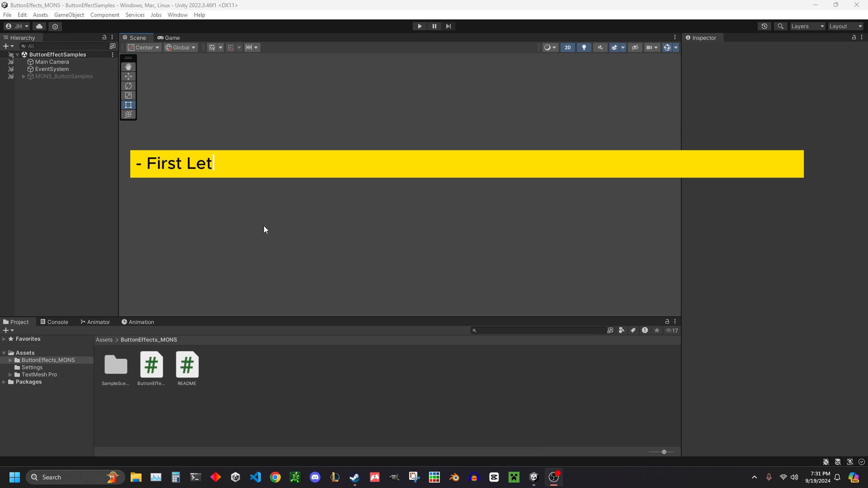Open Chrome from the taskbar
This screenshot has height=488, width=868.
275,477
